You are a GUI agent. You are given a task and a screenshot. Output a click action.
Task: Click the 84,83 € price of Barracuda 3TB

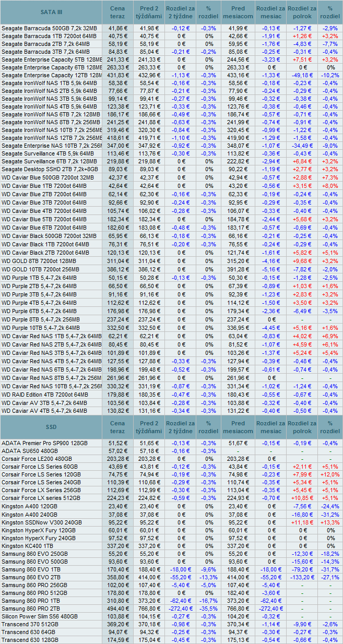coord(117,52)
